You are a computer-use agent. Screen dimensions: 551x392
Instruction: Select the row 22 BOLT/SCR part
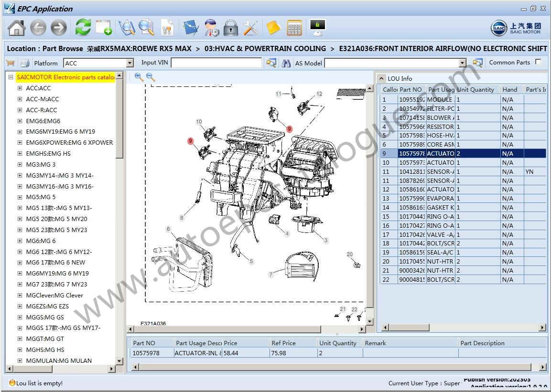(463, 279)
